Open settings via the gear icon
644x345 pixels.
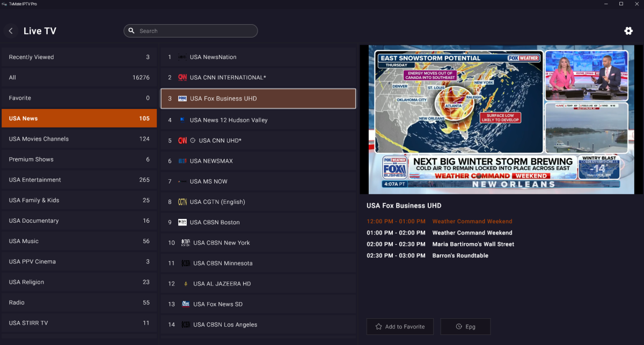pos(628,31)
